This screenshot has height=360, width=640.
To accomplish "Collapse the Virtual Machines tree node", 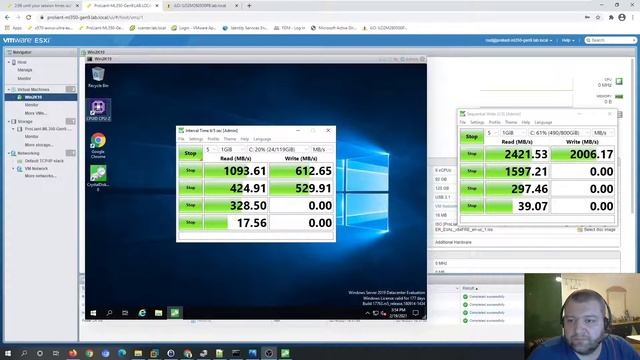I will point(9,89).
